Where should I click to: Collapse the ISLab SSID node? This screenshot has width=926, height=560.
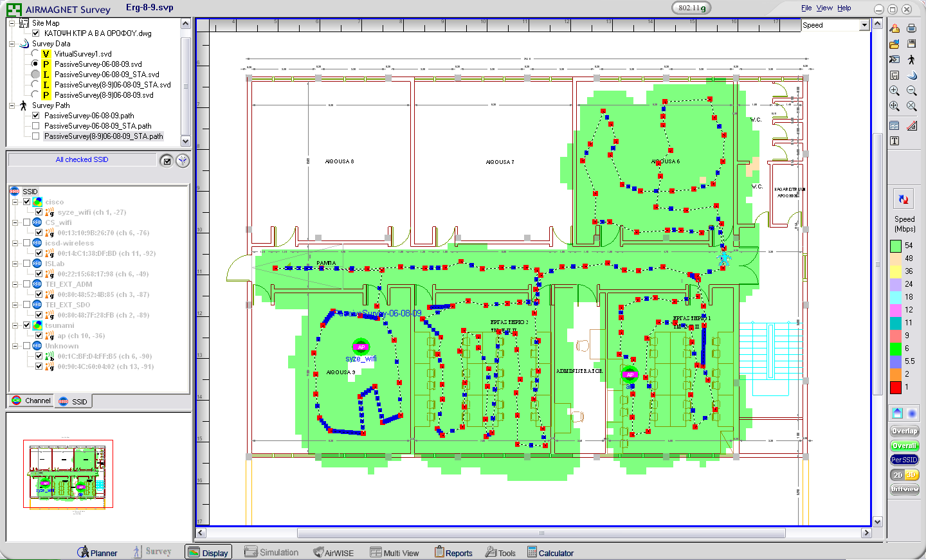15,264
